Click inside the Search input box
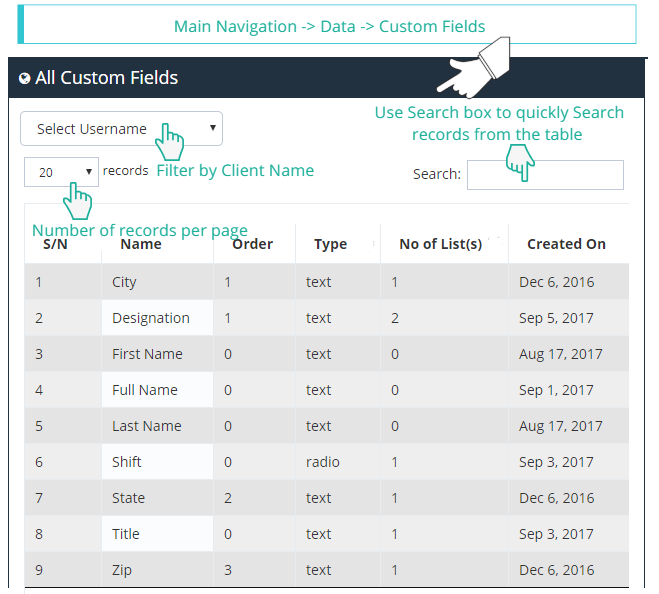Screen dimensions: 659x594 (x=545, y=175)
